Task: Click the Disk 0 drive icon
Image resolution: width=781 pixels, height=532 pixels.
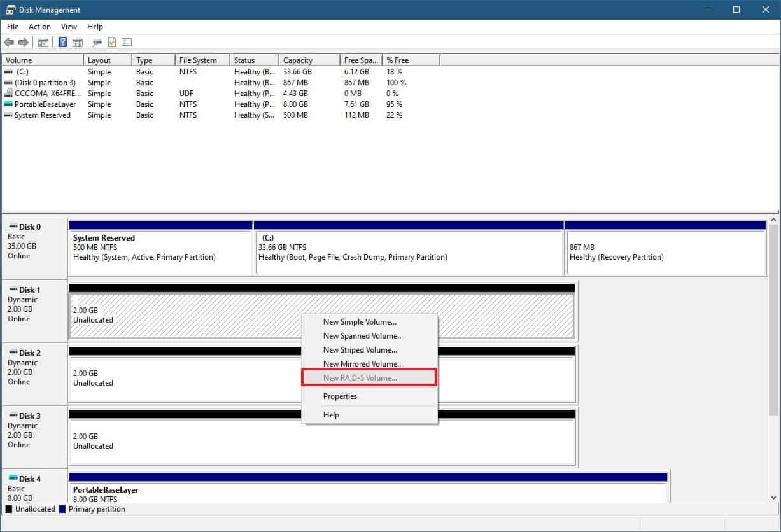Action: tap(12, 227)
